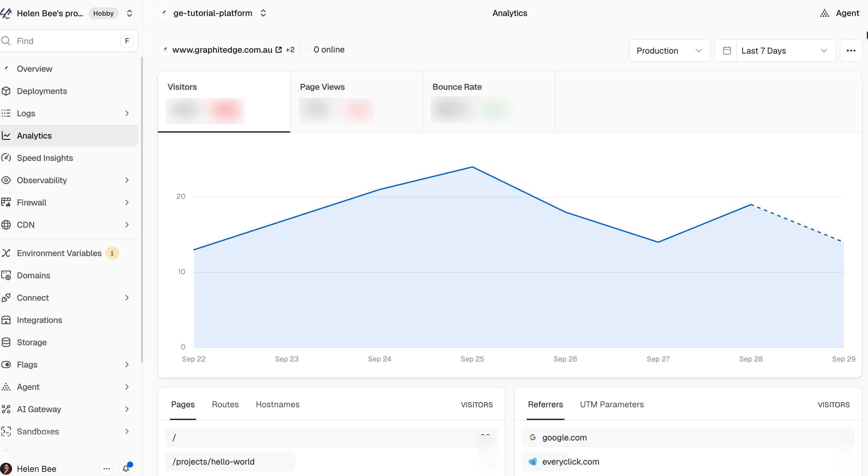Open Speed Insights in sidebar
868x476 pixels.
(x=68, y=158)
